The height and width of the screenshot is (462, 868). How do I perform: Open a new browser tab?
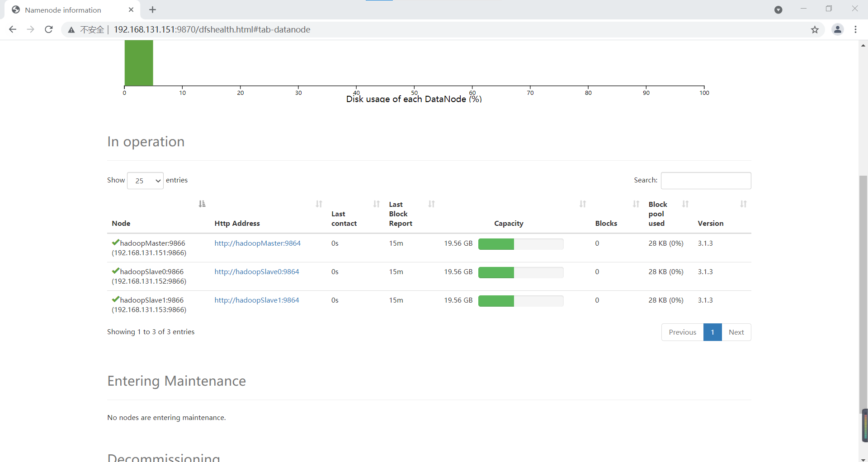152,9
